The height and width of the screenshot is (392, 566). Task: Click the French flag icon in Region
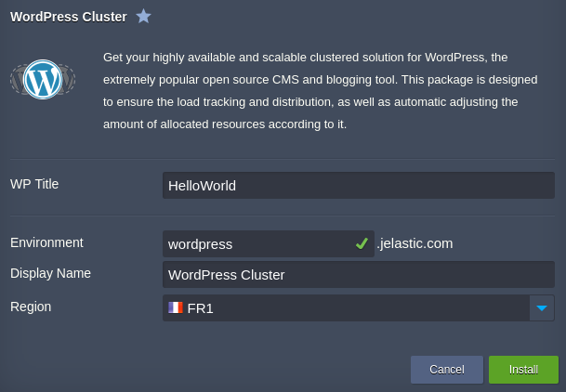tap(176, 307)
